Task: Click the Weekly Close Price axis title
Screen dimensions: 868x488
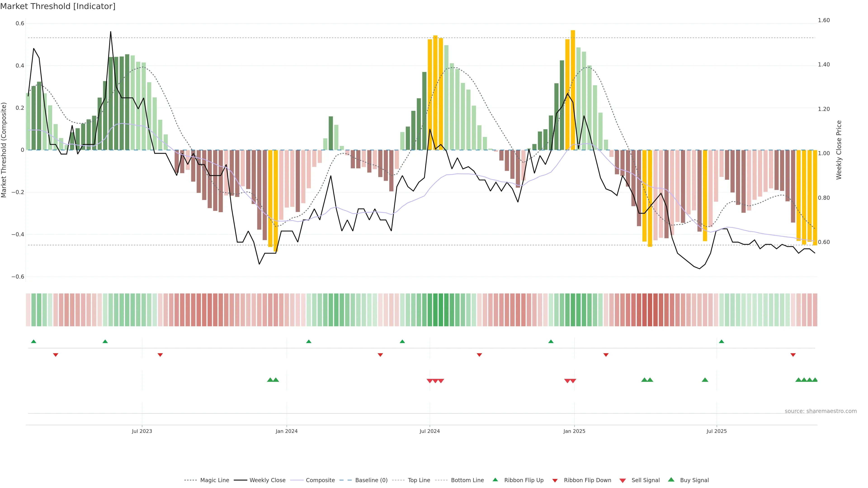Action: point(839,150)
